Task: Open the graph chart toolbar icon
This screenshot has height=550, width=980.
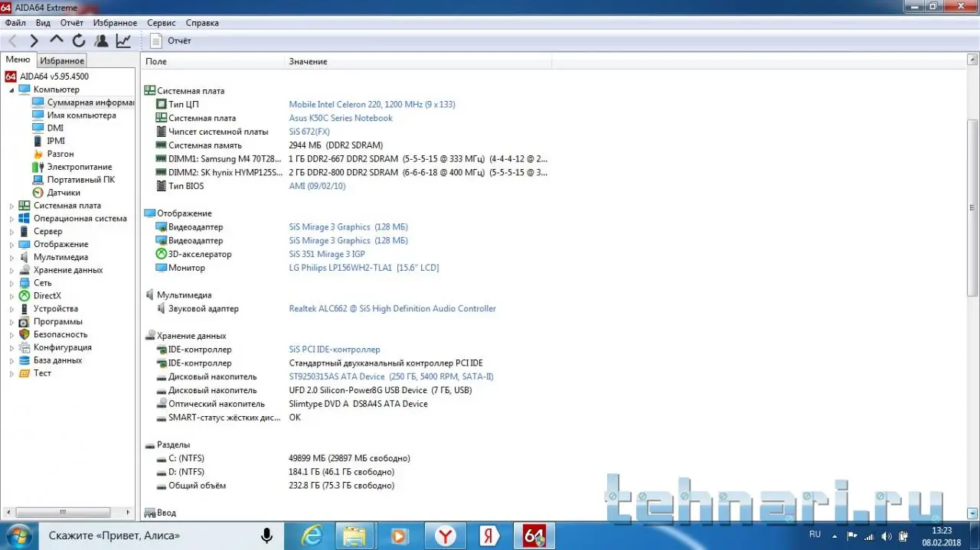Action: pyautogui.click(x=123, y=41)
